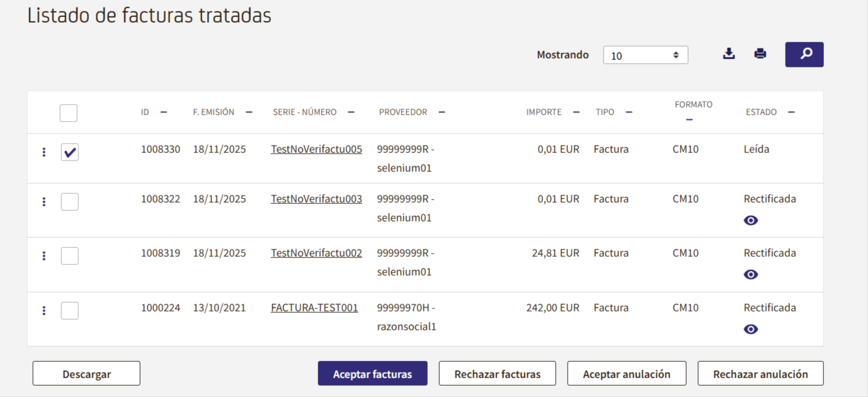
Task: Open three-dot menu for invoice 1000224
Action: click(44, 311)
